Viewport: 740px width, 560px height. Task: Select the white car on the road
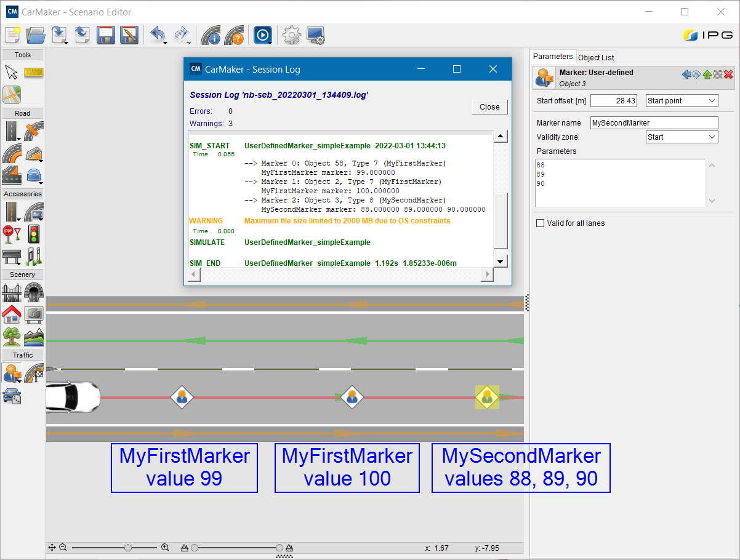click(x=73, y=397)
